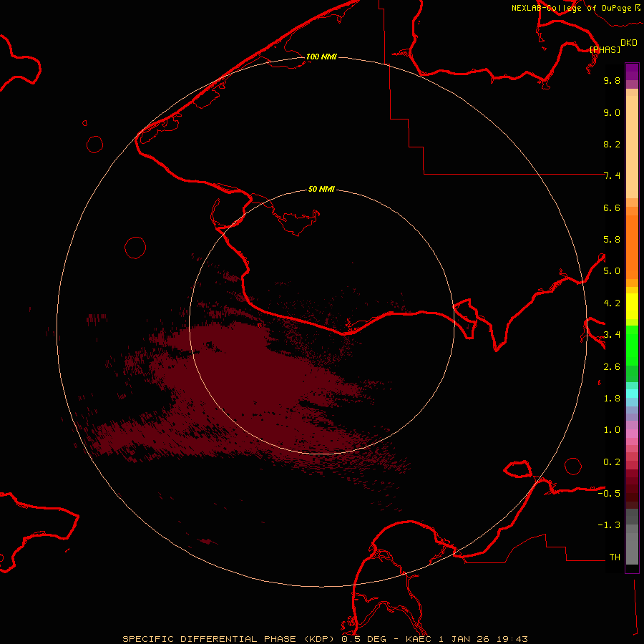Click the 9.8 value on the color scale
The width and height of the screenshot is (644, 644).
pos(612,80)
